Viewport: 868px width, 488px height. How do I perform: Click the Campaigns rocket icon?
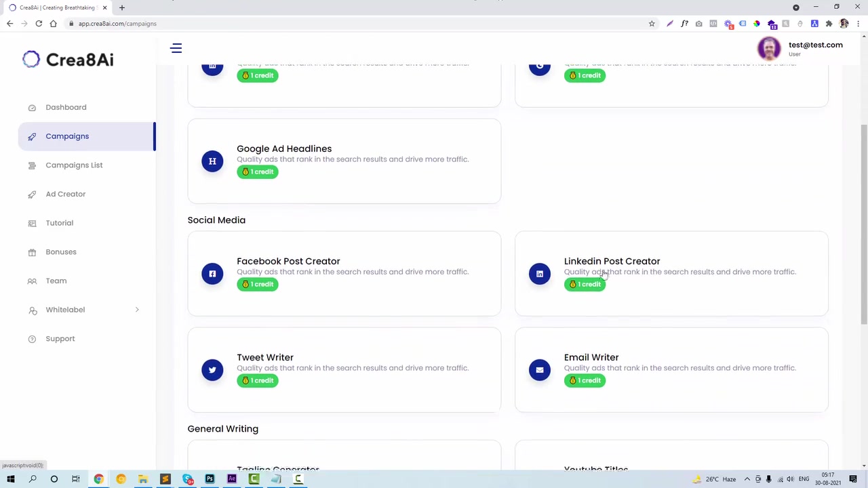tap(32, 137)
